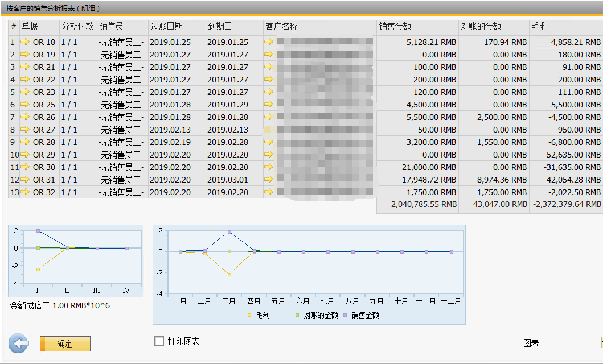Select posting date cell 2019.01.25
603x364 pixels.
click(x=177, y=42)
